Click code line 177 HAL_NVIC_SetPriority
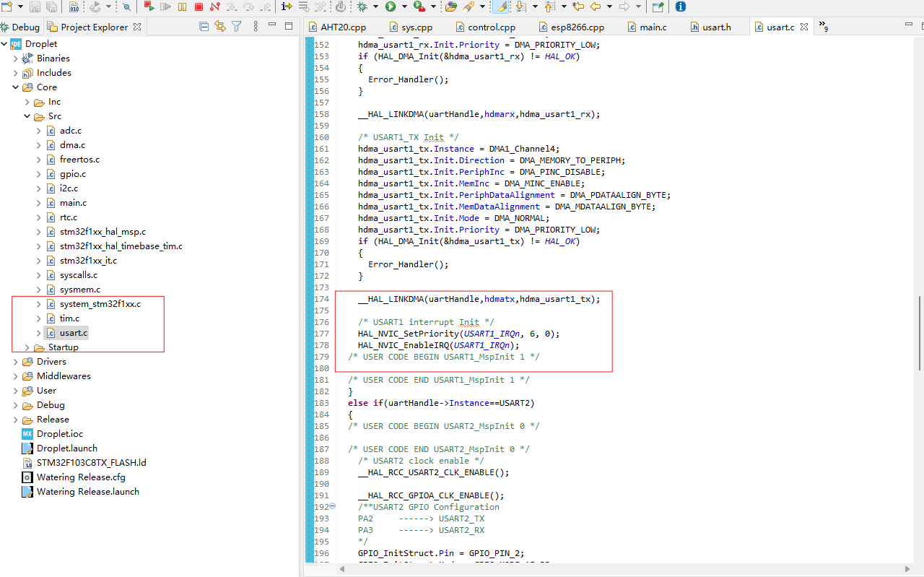 tap(458, 334)
